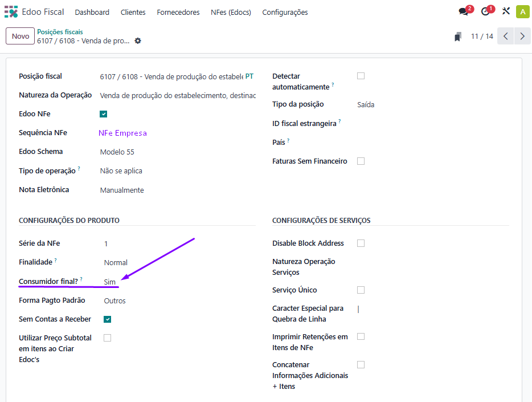Enable Detectar automaticamente checkbox
This screenshot has width=532, height=402.
361,76
